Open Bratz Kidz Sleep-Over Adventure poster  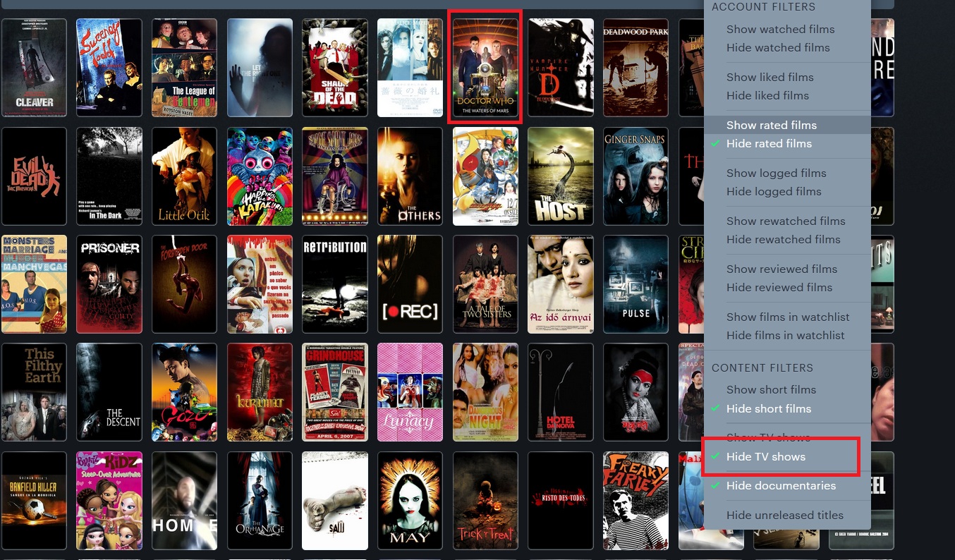click(x=109, y=501)
